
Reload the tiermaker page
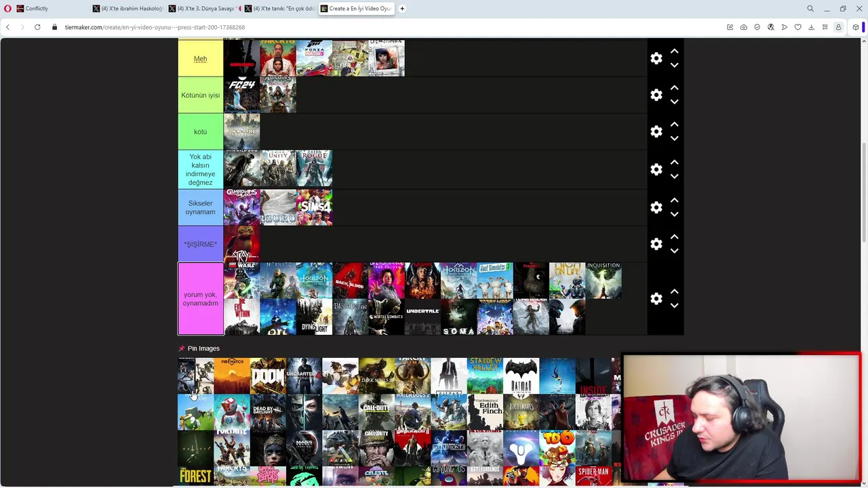click(37, 27)
